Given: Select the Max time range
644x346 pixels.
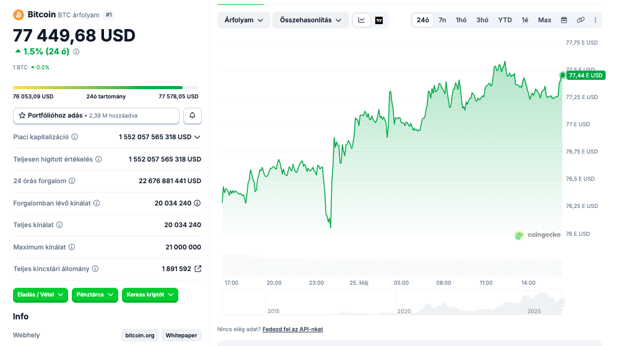Looking at the screenshot, I should [544, 20].
